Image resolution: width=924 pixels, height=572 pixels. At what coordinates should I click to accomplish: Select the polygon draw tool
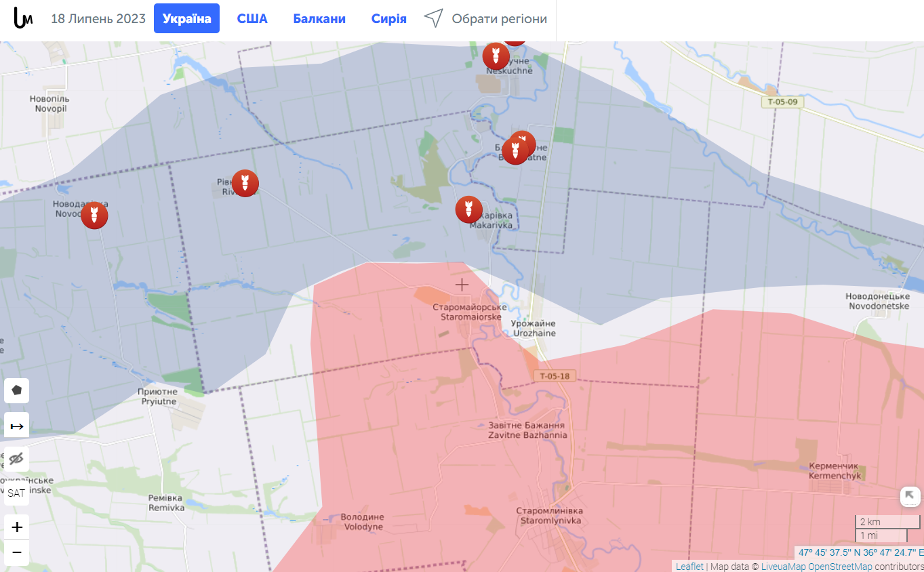(17, 390)
